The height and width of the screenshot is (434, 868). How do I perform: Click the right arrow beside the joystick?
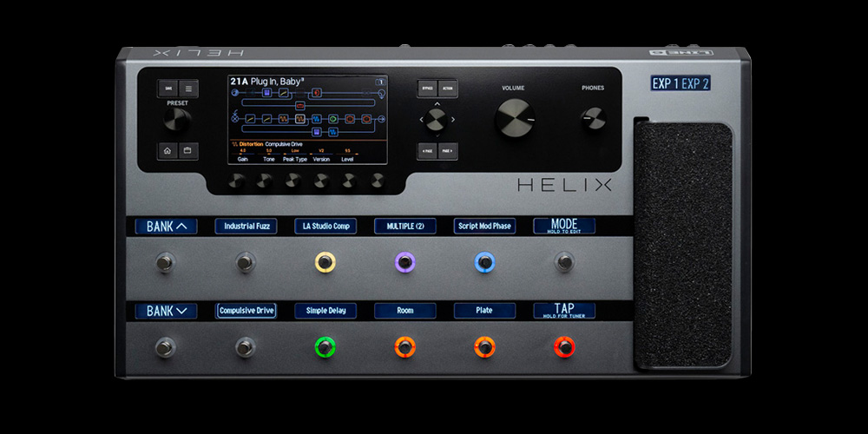453,120
